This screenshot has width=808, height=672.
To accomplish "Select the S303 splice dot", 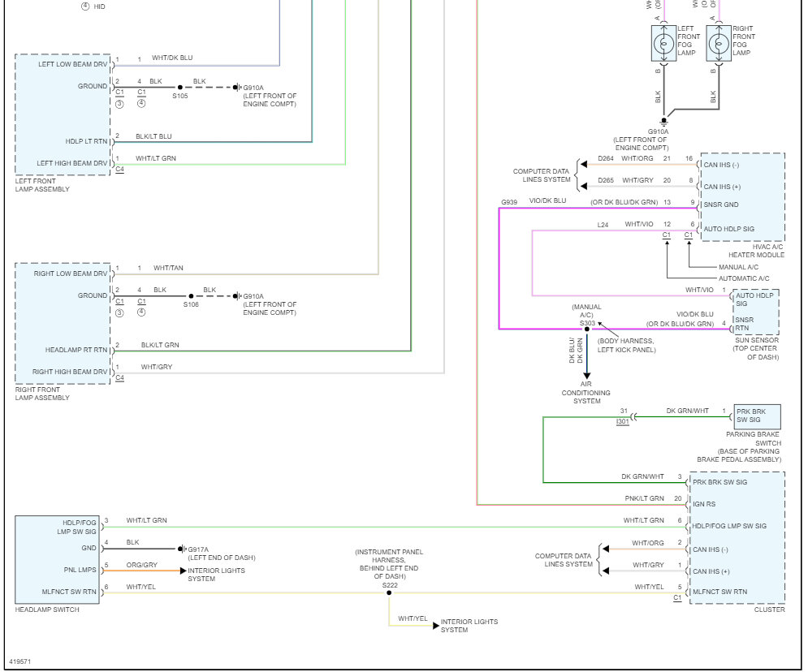I will (x=586, y=329).
